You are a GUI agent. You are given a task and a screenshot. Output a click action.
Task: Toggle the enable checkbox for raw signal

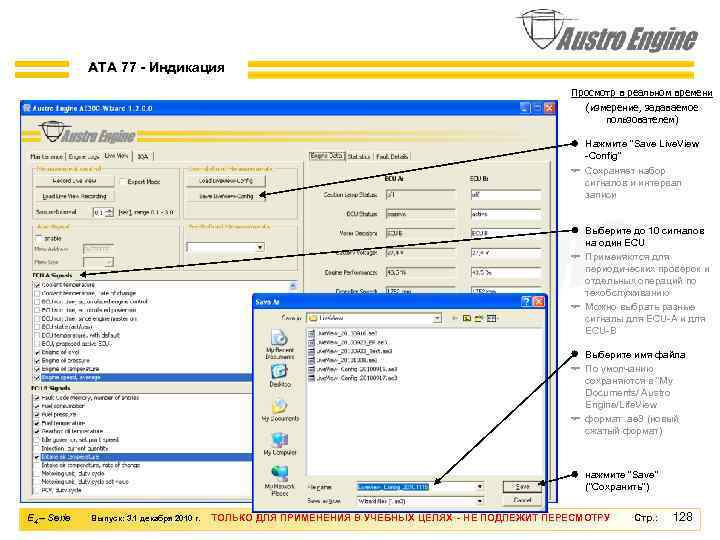39,238
